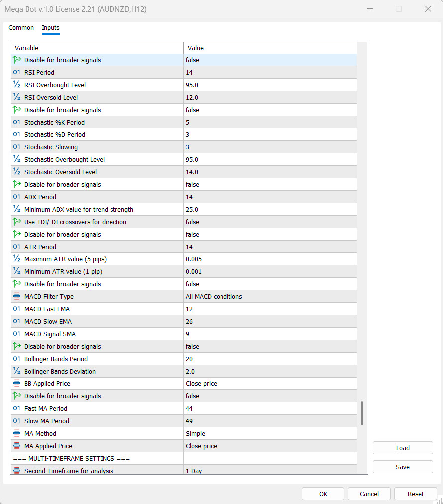Click the Value column header
Screen dimensions: 443x504
click(x=270, y=48)
